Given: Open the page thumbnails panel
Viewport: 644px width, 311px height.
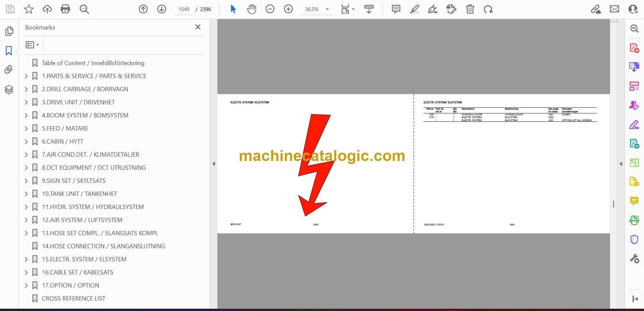Looking at the screenshot, I should [9, 31].
